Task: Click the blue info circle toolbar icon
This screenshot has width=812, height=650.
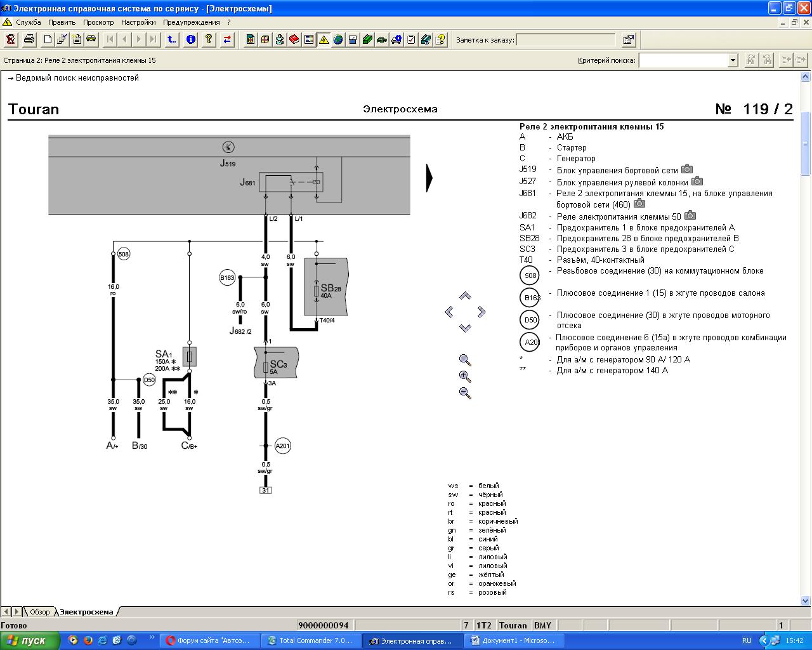Action: 191,39
